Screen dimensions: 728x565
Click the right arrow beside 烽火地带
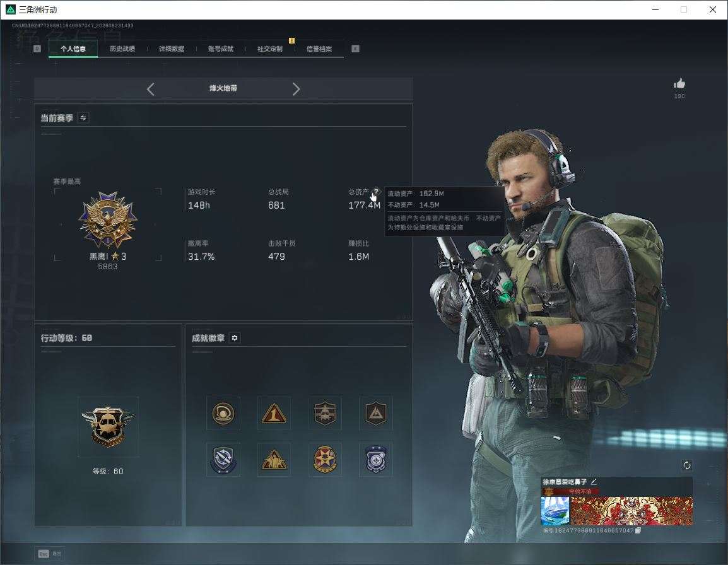(x=296, y=89)
